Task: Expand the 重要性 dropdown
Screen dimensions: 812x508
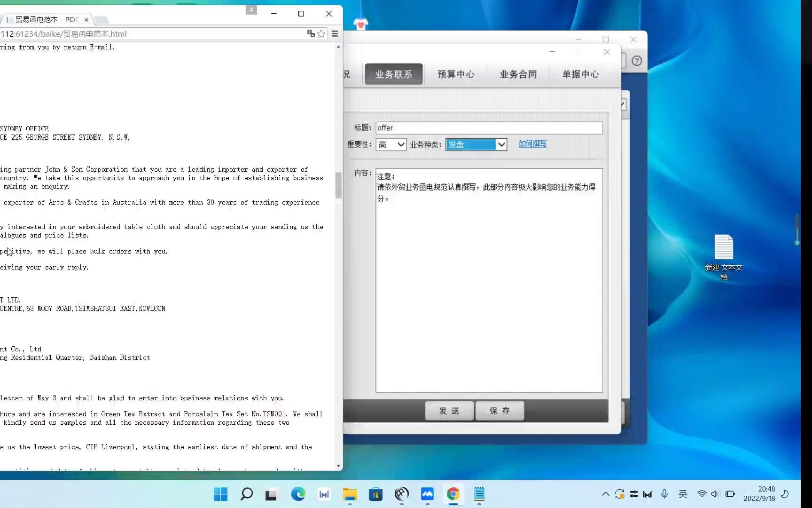Action: 391,144
